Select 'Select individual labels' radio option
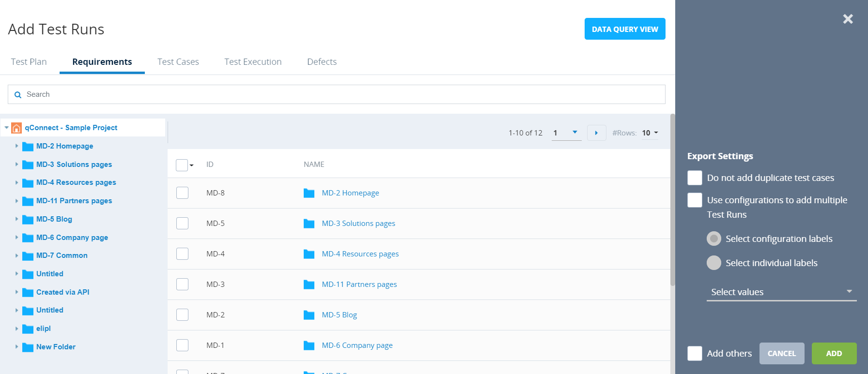868x374 pixels. [713, 263]
